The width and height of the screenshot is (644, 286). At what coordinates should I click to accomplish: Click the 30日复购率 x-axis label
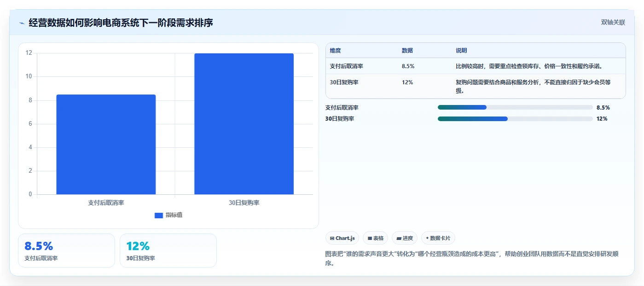point(244,203)
